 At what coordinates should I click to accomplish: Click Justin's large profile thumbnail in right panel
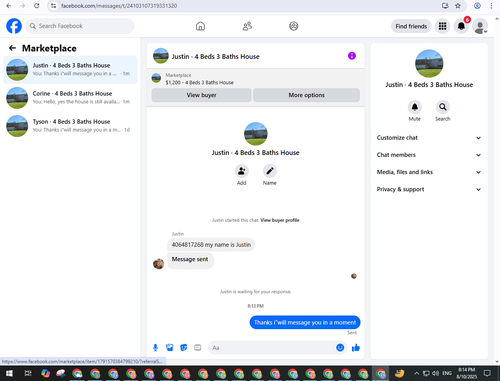(x=429, y=64)
